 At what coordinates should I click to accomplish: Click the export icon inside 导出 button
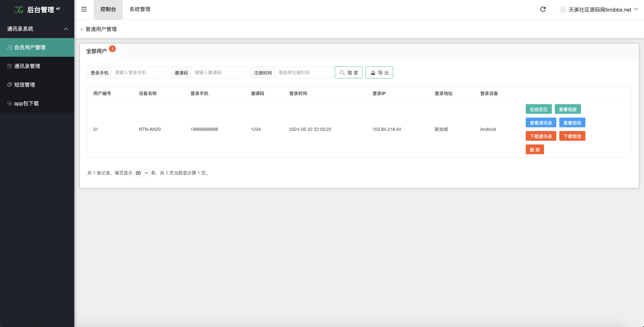click(373, 72)
